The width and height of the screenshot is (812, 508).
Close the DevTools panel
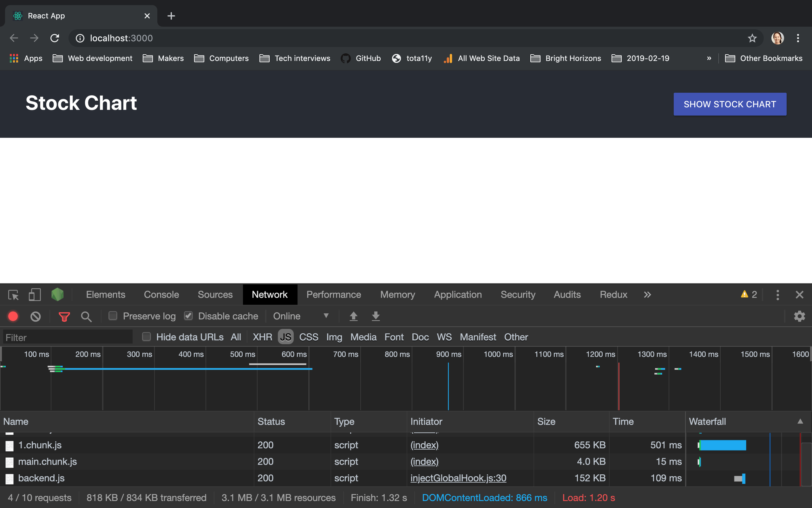point(800,295)
